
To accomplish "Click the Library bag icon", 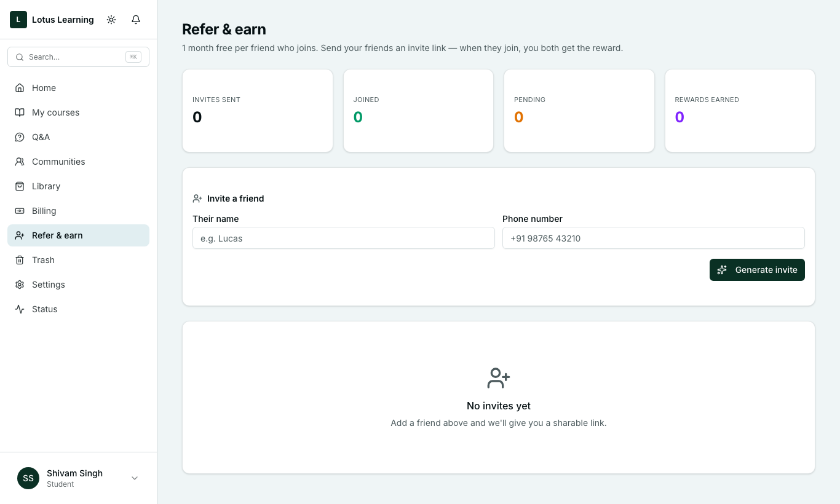I will tap(20, 186).
